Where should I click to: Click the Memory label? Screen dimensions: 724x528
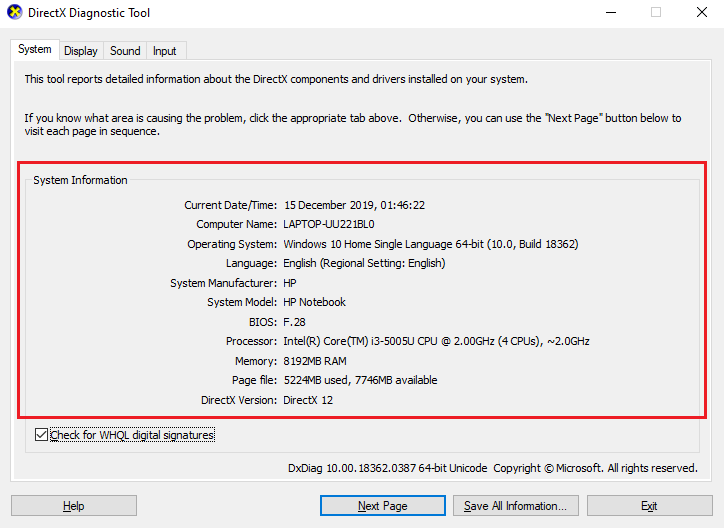[x=256, y=361]
